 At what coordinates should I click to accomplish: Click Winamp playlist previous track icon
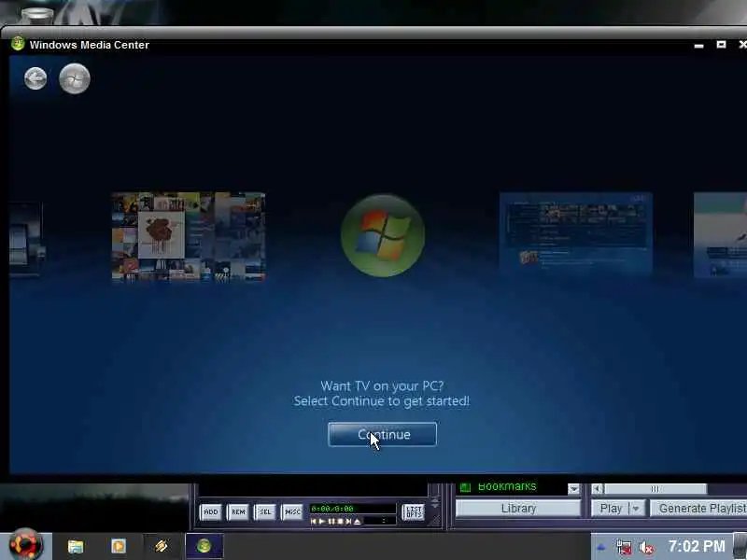click(314, 522)
